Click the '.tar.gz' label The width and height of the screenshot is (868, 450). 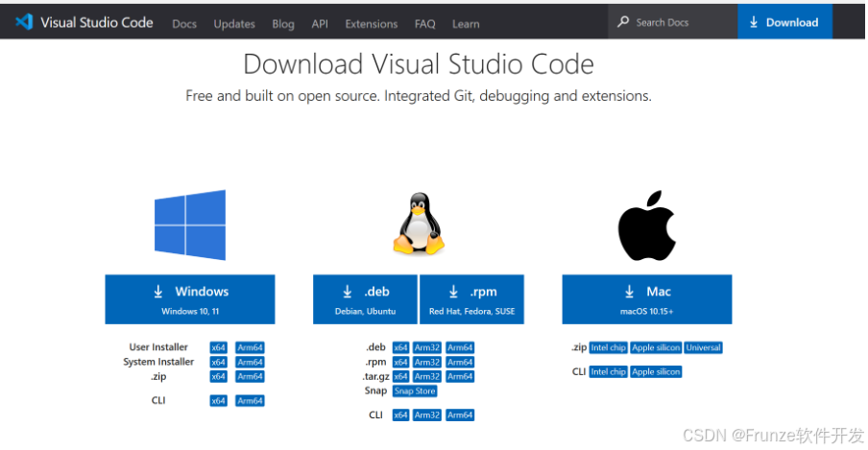[375, 376]
